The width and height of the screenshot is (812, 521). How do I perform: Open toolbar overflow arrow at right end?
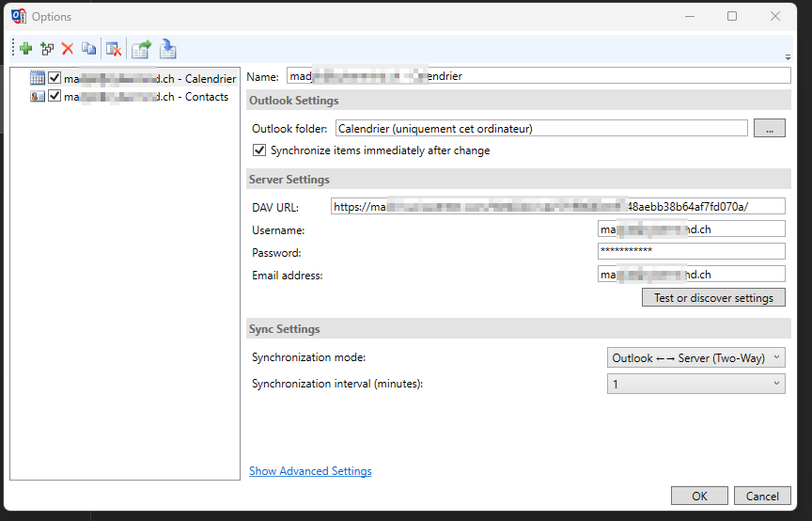click(x=788, y=56)
